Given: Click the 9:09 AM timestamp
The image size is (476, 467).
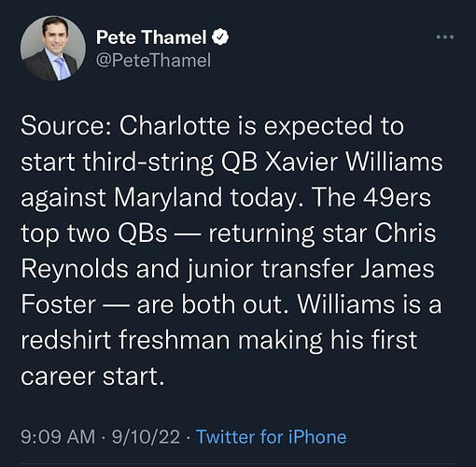Looking at the screenshot, I should 58,436.
